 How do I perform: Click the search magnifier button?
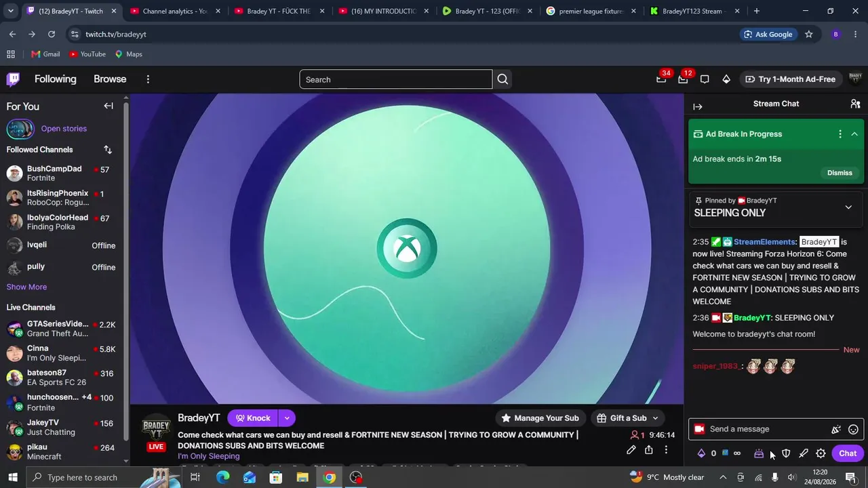pyautogui.click(x=502, y=79)
